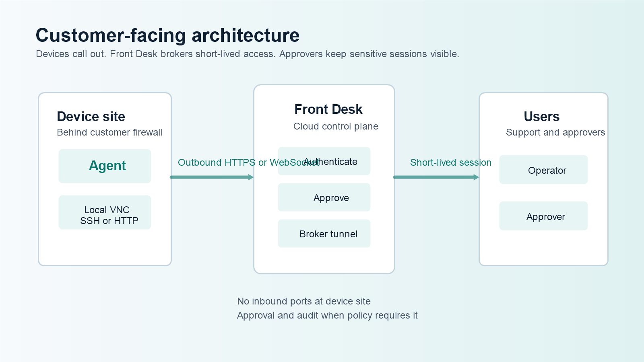This screenshot has height=362, width=644.
Task: Click the 'Front Desk' heading
Action: (328, 109)
